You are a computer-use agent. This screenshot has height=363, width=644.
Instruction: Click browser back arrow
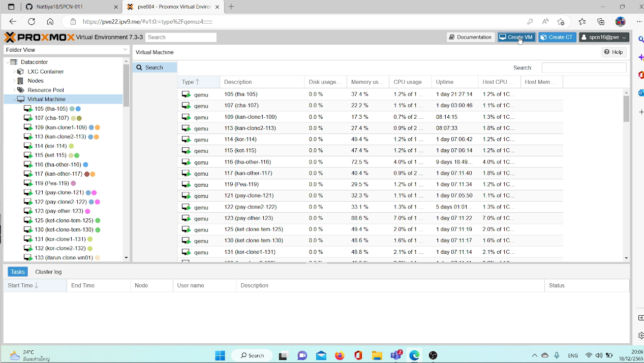pos(13,21)
